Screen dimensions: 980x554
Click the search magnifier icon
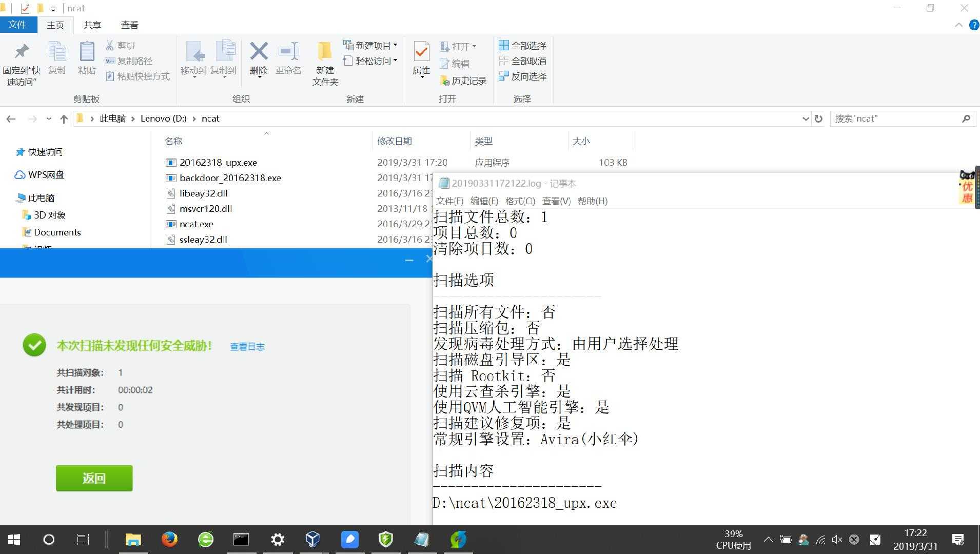966,118
